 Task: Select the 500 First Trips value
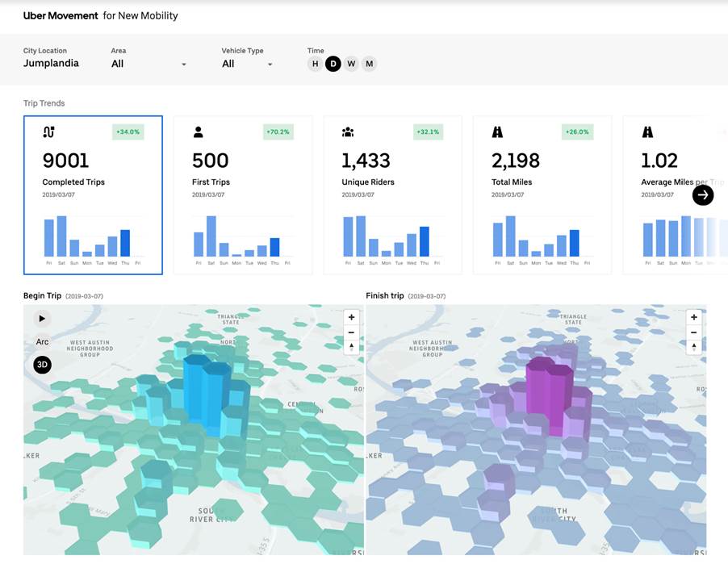click(x=211, y=161)
